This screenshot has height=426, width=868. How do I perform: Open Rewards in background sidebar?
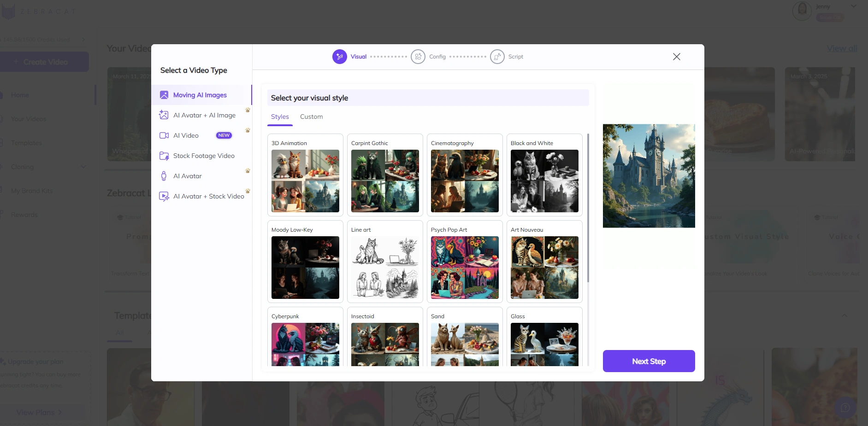24,215
